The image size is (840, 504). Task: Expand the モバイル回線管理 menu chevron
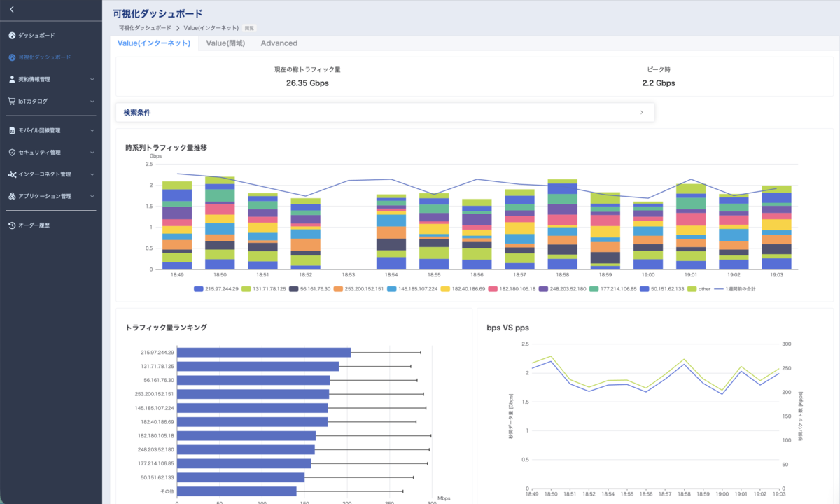(92, 130)
